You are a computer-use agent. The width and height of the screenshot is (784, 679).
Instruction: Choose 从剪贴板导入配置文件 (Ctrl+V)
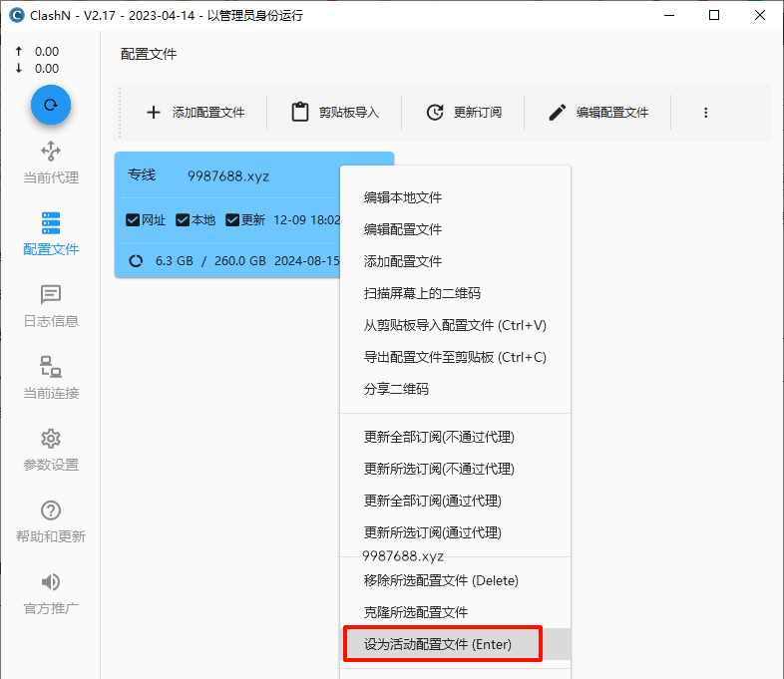tap(455, 325)
